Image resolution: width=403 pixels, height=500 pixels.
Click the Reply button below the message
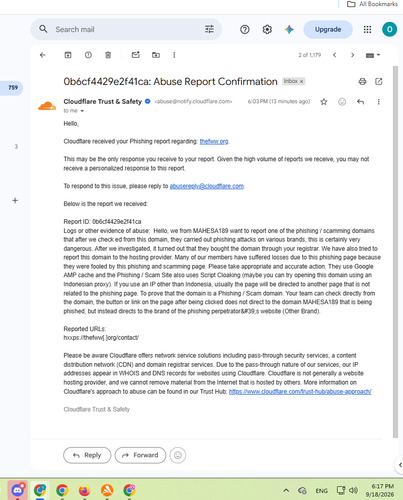87,455
